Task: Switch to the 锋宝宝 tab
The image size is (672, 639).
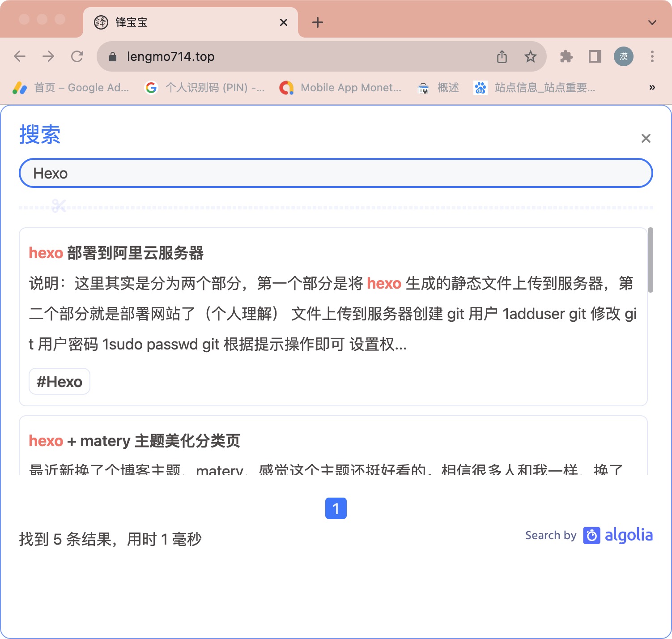Action: click(x=131, y=22)
